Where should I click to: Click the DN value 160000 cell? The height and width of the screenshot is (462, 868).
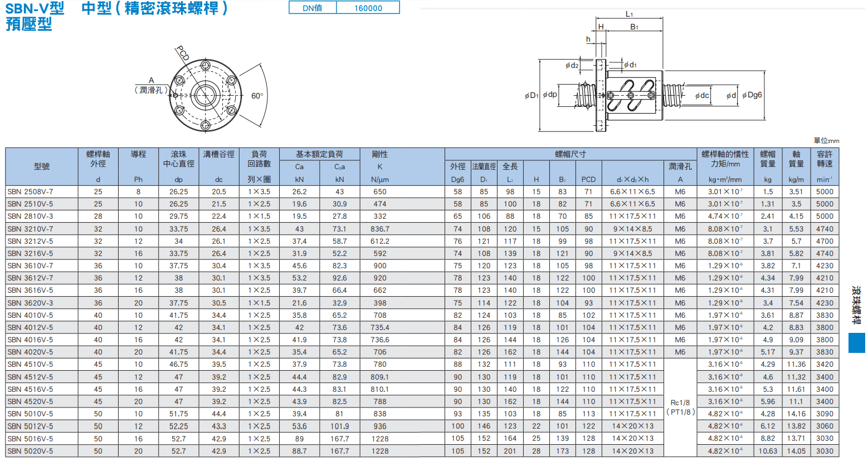coord(368,8)
